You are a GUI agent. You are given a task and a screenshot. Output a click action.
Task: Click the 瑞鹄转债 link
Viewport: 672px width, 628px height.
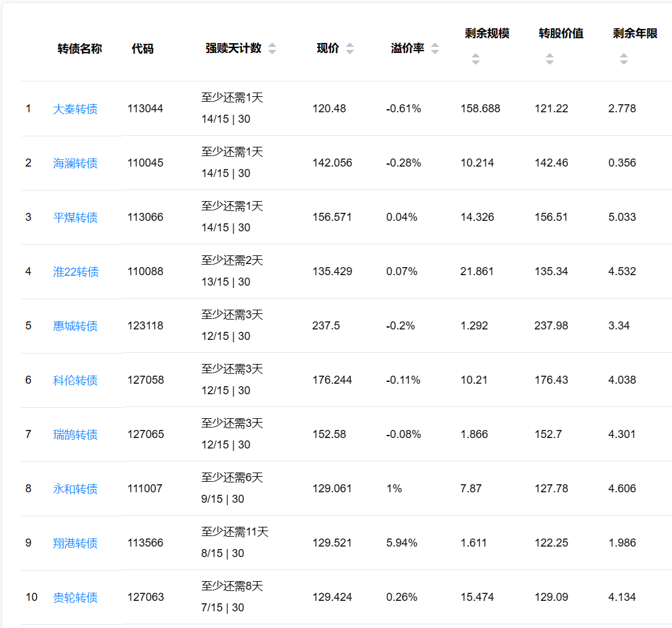pyautogui.click(x=75, y=435)
